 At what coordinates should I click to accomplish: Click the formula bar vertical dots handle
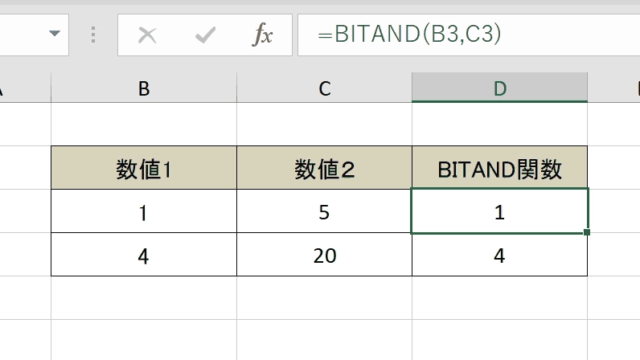[x=93, y=35]
